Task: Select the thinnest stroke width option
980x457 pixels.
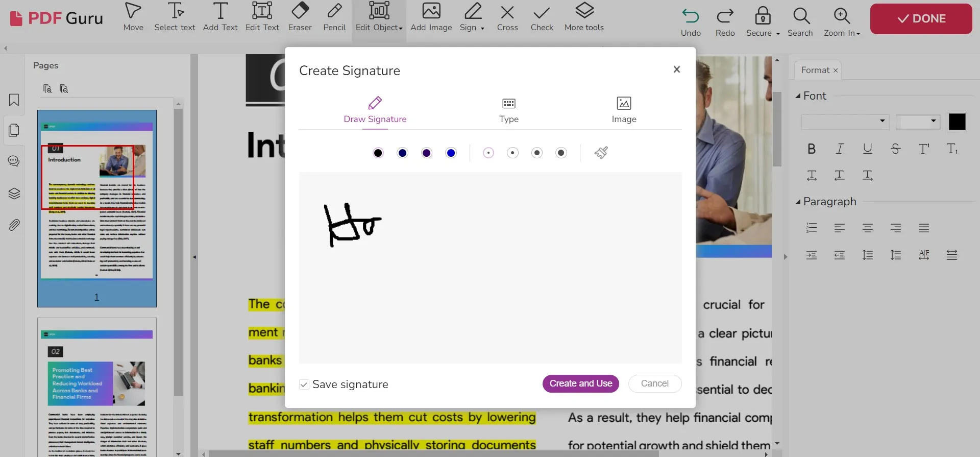Action: (488, 153)
